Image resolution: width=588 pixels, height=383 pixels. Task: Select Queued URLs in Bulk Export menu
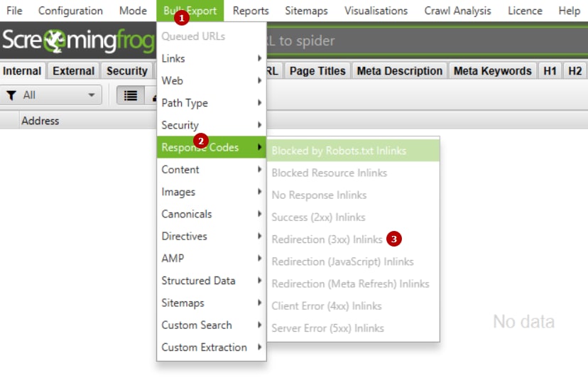click(x=212, y=36)
